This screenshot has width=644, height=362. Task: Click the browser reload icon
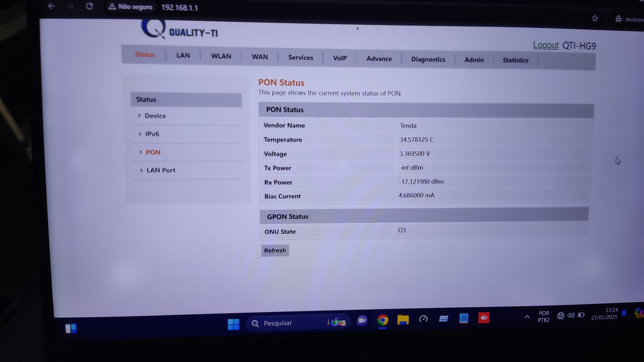click(x=89, y=6)
